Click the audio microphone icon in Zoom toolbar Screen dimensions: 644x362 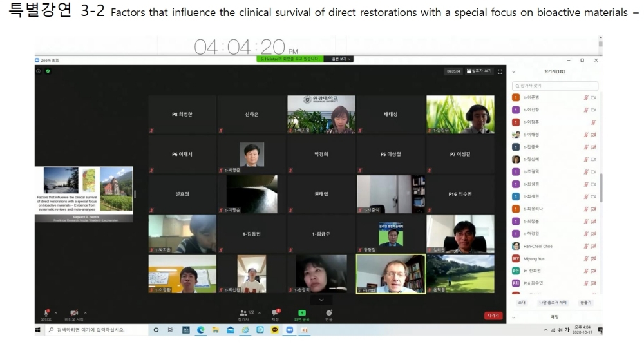[x=46, y=313]
